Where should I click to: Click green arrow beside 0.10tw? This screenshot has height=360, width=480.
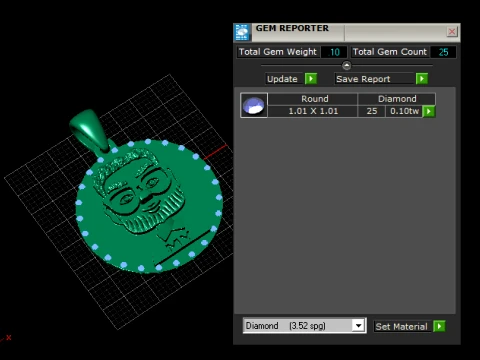(x=429, y=111)
